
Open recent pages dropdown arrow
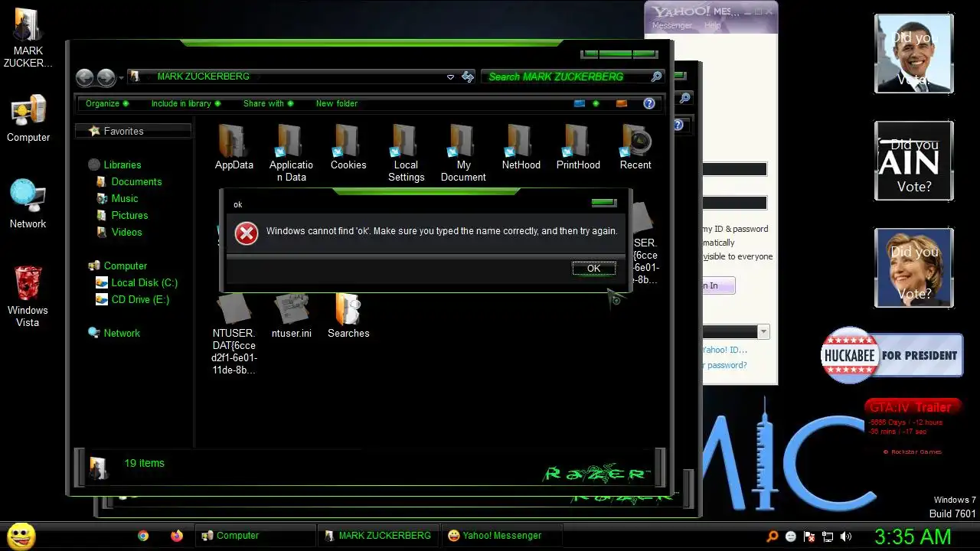(x=121, y=78)
